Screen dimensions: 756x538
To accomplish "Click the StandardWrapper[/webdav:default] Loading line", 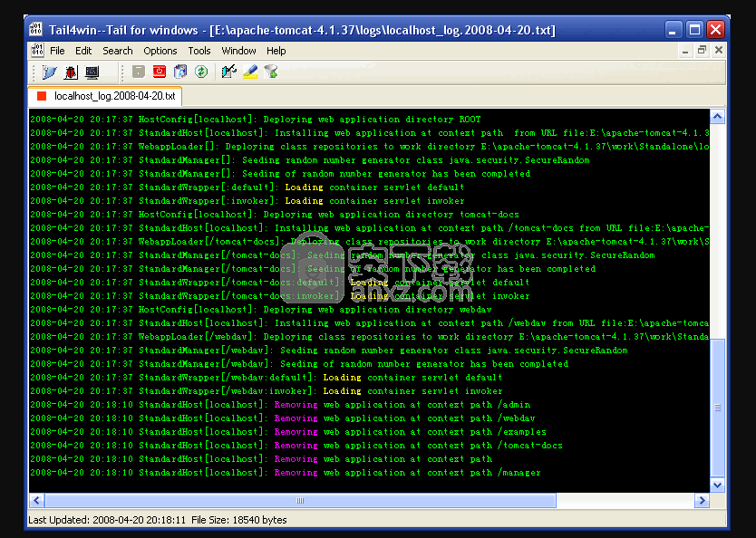I will [267, 377].
